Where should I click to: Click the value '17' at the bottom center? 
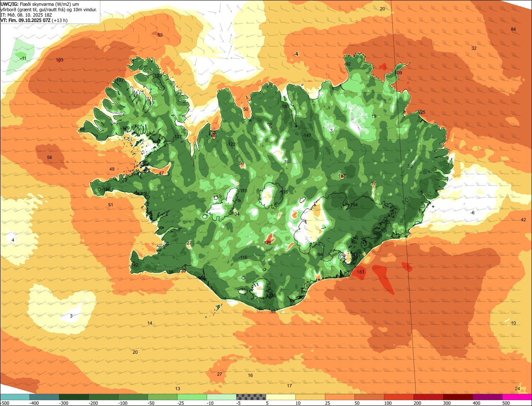pos(290,386)
